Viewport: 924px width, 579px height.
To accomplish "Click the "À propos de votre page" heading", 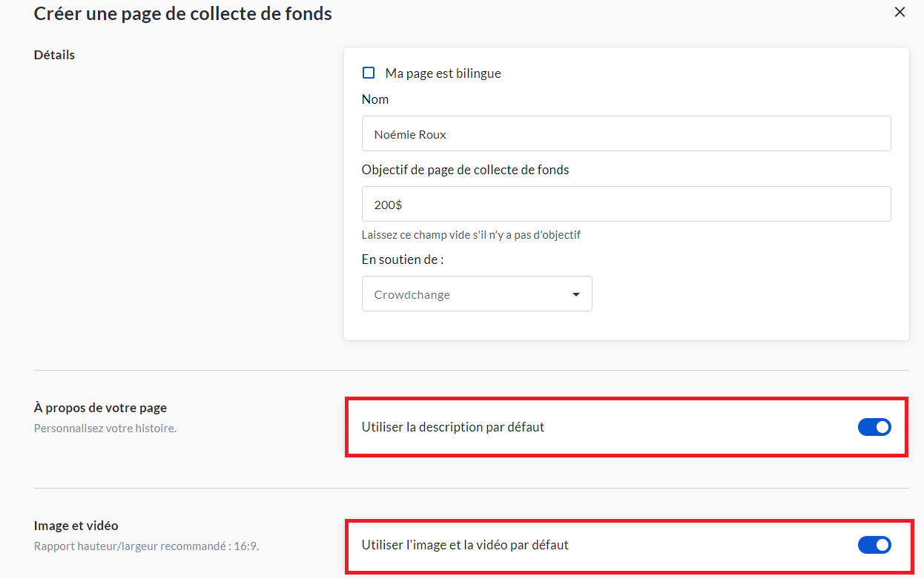I will [100, 408].
